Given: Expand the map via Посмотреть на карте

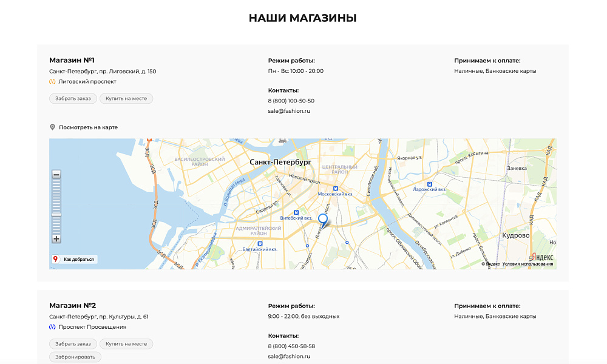Looking at the screenshot, I should pos(87,127).
